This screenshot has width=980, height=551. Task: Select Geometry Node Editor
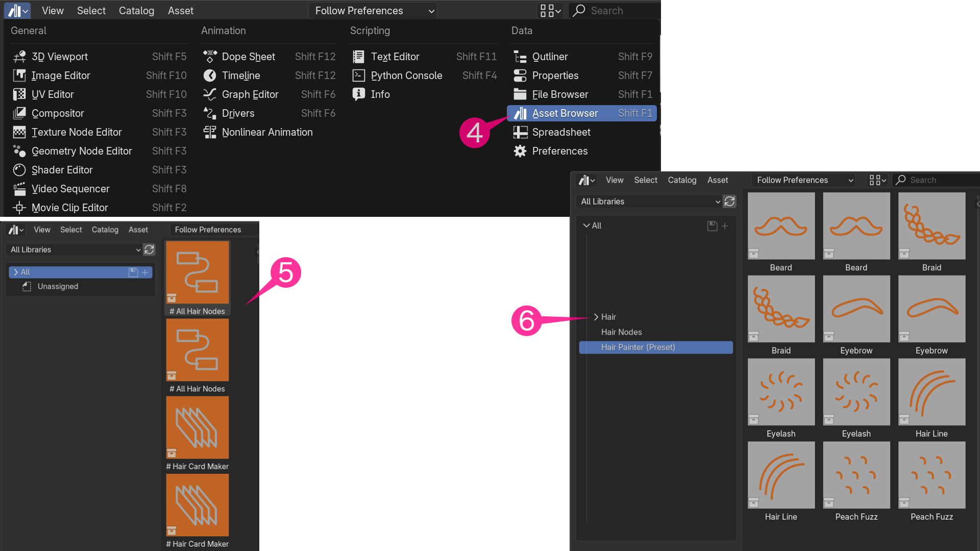point(100,151)
